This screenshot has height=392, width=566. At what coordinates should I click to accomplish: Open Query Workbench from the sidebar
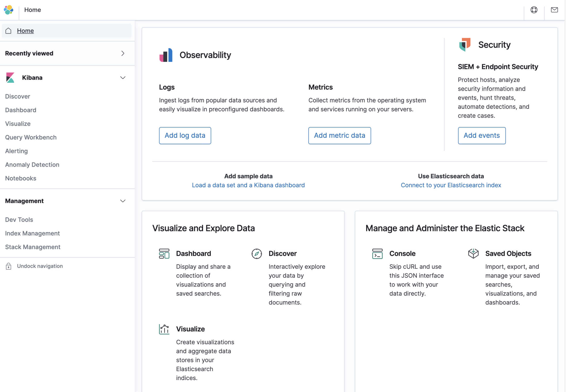pos(31,137)
